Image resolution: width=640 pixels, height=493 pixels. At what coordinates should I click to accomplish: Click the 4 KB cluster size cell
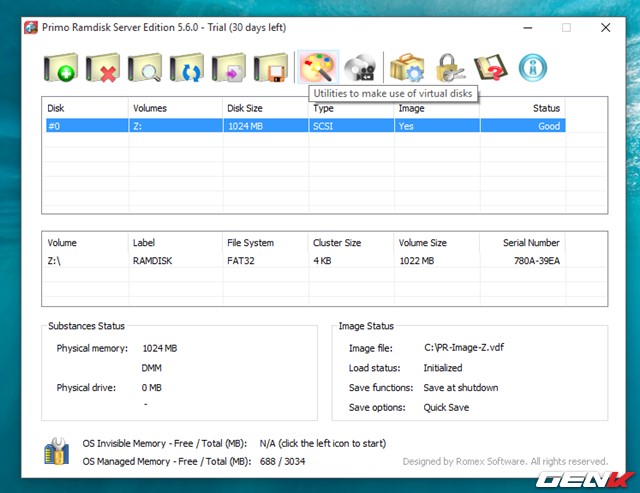pos(322,261)
